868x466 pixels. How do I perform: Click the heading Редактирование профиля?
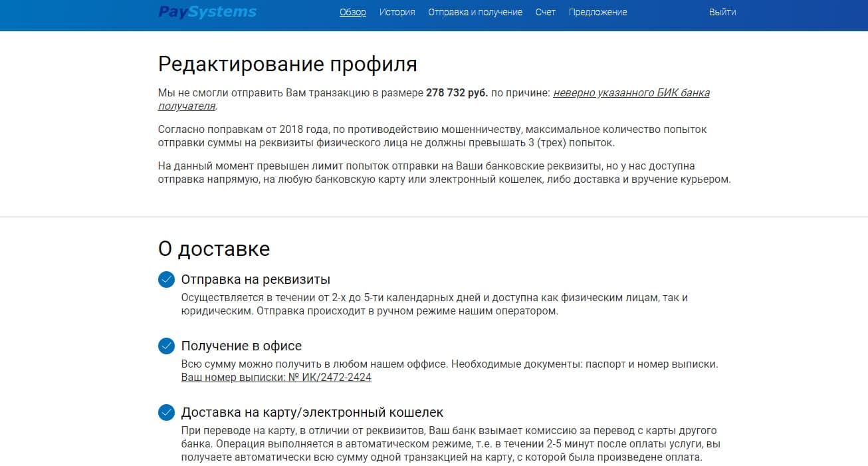coord(287,64)
